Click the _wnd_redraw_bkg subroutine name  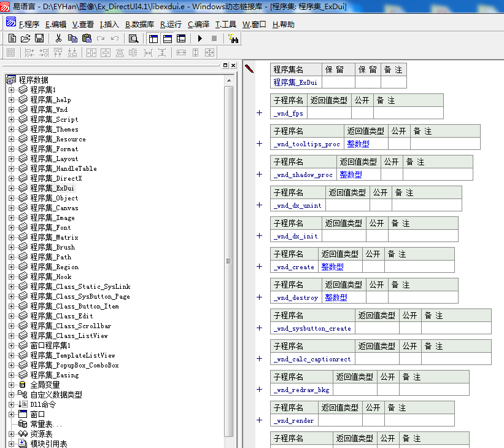(x=301, y=390)
